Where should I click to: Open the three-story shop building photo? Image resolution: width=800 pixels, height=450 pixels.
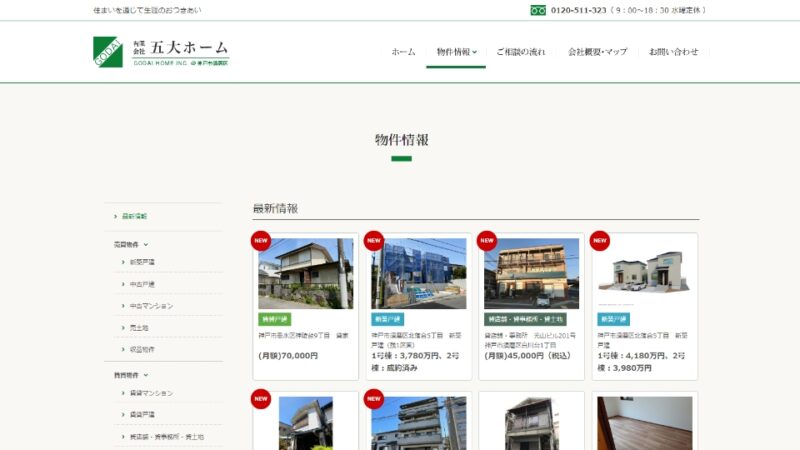[532, 273]
